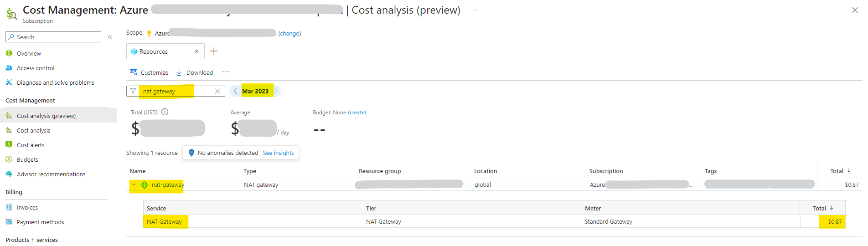This screenshot has height=246, width=868.
Task: Sort by Location column header
Action: (x=486, y=171)
